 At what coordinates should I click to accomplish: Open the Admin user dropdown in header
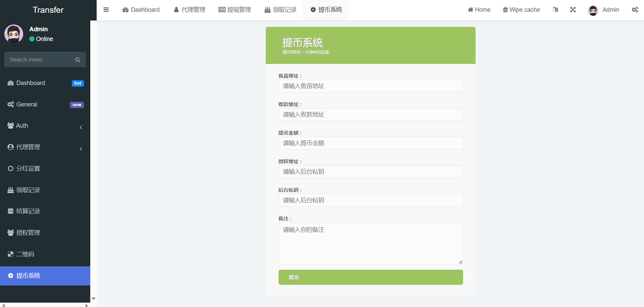click(x=604, y=10)
